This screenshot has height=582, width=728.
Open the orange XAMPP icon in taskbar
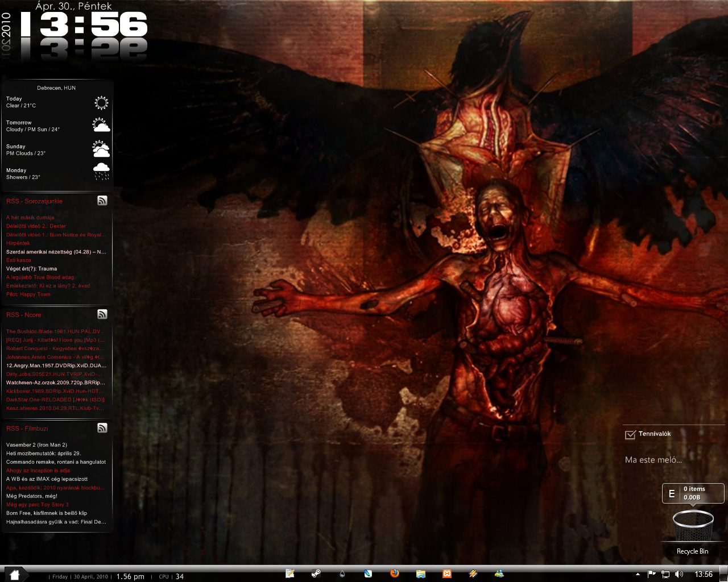click(x=447, y=574)
